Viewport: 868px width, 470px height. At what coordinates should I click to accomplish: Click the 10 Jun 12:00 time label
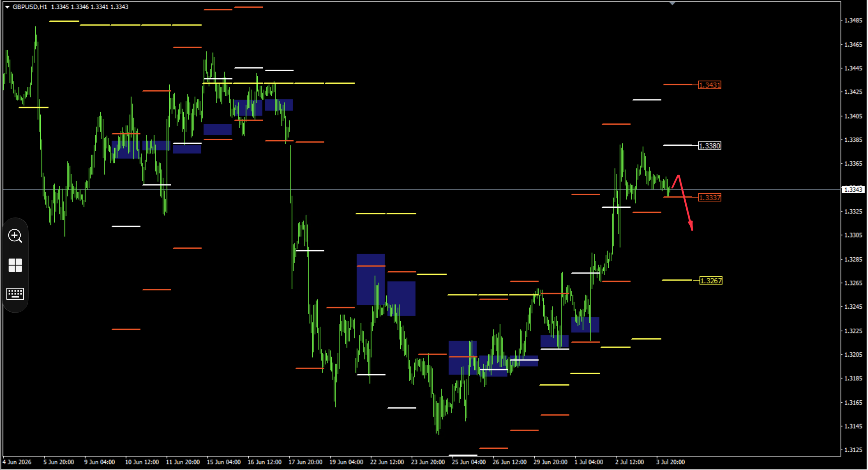(x=142, y=462)
